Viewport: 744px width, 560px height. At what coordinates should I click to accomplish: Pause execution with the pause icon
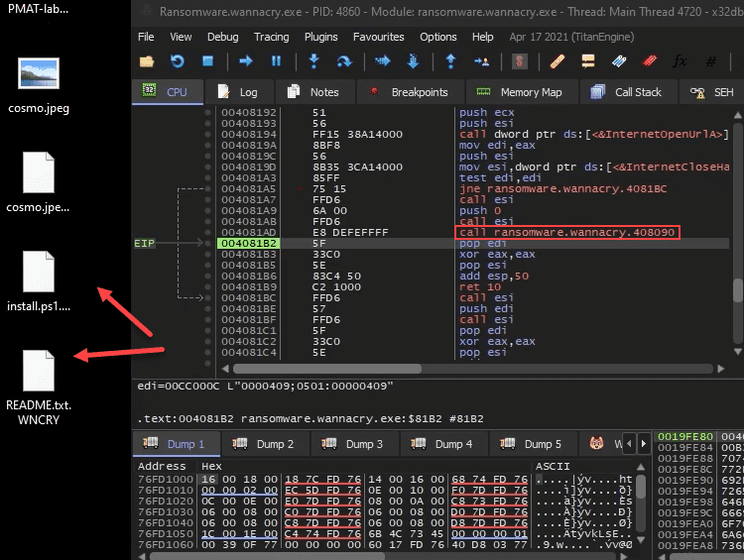pyautogui.click(x=276, y=61)
